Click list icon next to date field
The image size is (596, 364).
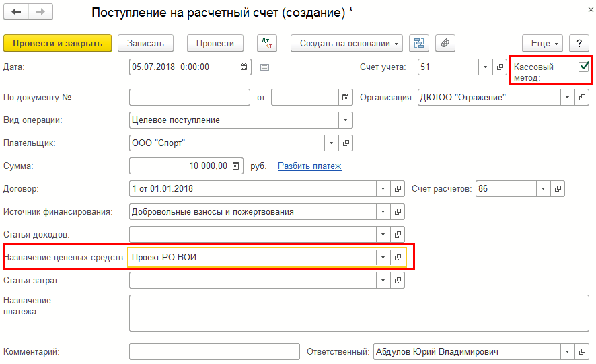point(264,67)
